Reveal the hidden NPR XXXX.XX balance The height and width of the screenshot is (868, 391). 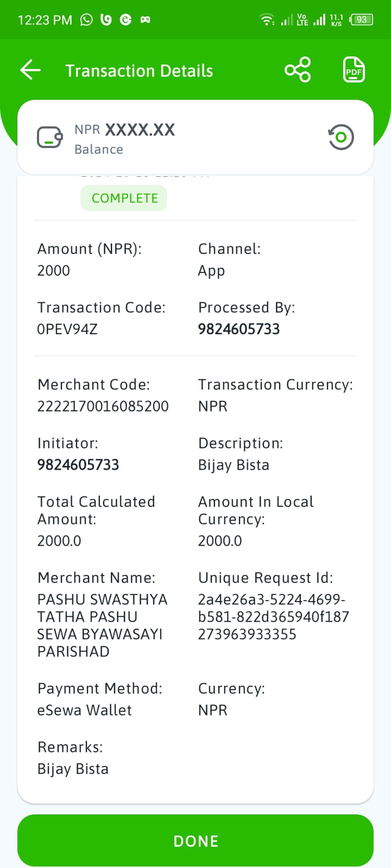point(124,130)
